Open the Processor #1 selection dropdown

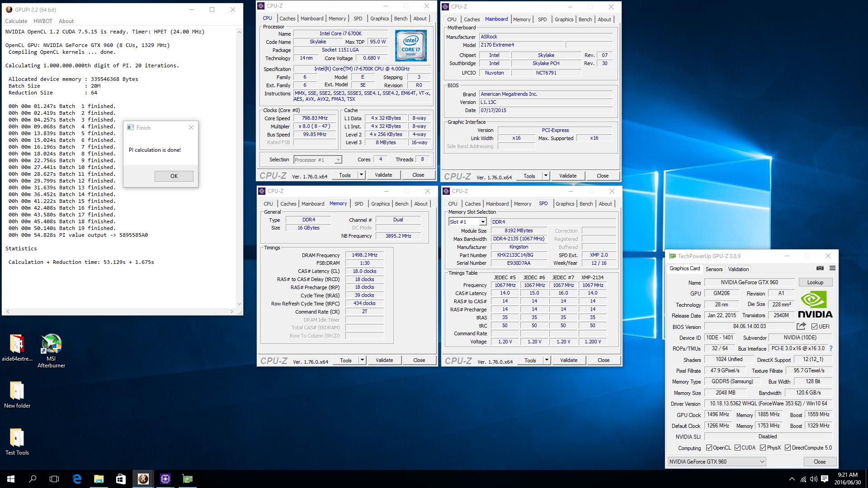(x=318, y=160)
